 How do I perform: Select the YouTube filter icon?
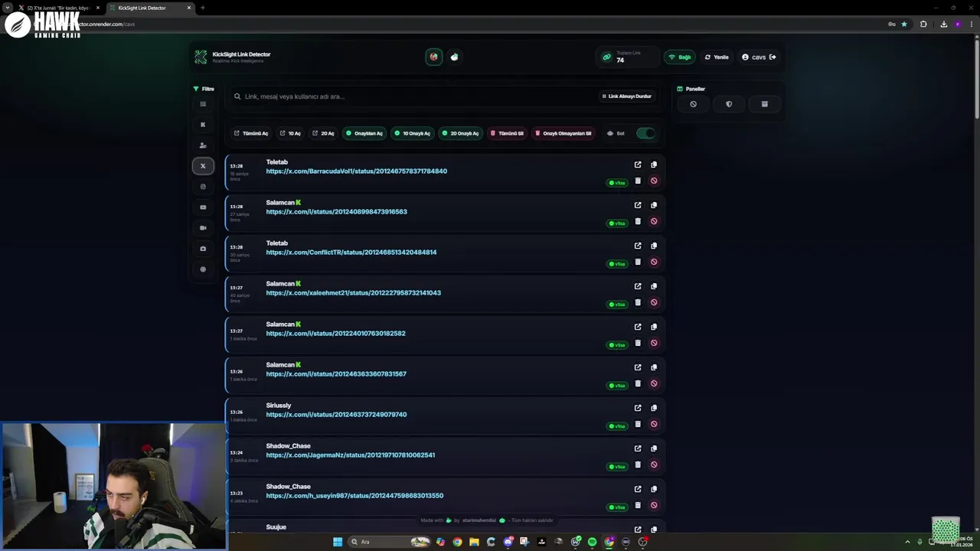click(x=203, y=207)
